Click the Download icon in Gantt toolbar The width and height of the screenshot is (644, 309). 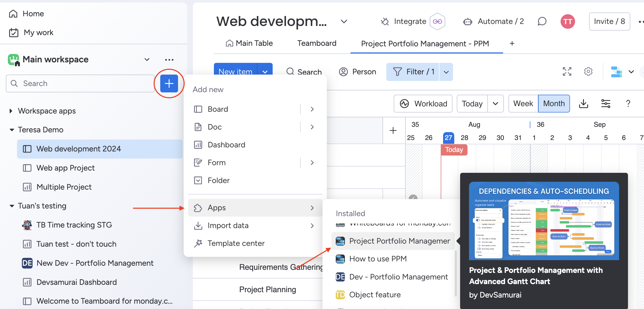(x=584, y=104)
